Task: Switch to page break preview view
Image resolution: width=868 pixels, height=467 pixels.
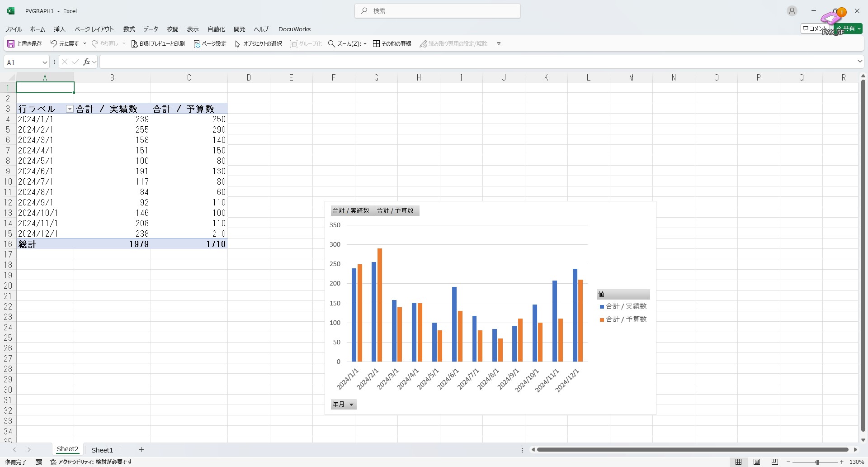Action: tap(775, 462)
